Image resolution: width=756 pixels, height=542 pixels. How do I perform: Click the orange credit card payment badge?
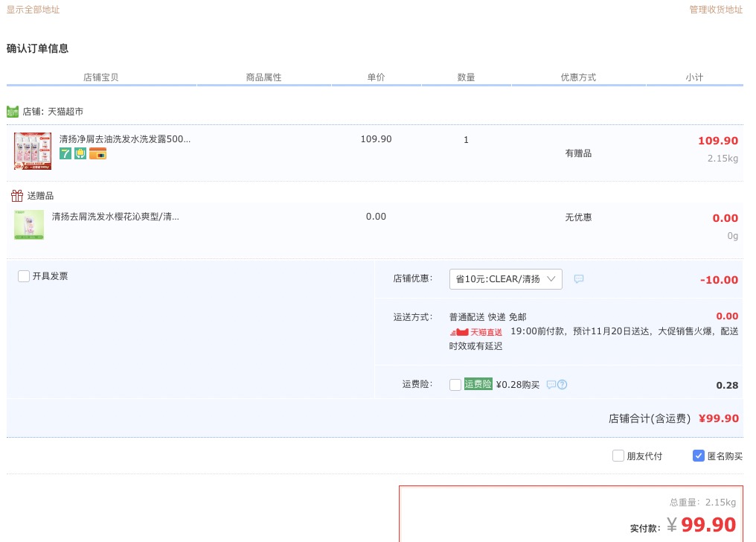[98, 154]
